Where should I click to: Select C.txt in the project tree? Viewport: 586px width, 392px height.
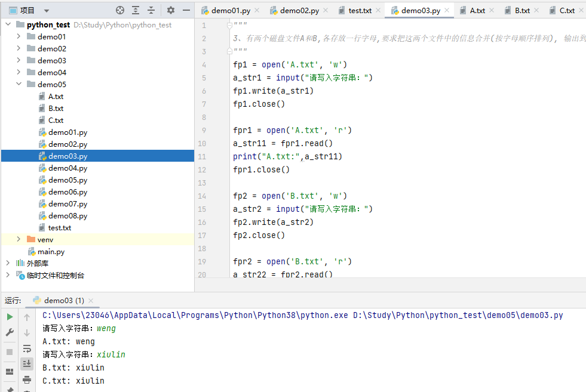click(56, 120)
